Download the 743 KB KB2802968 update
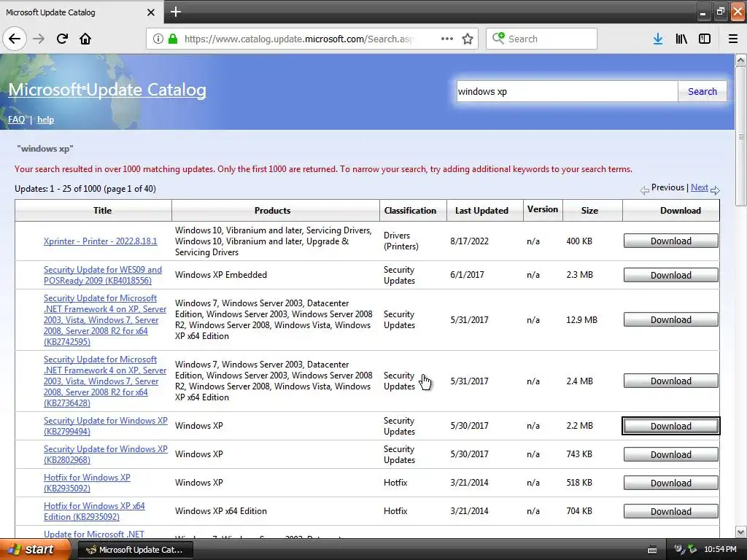This screenshot has height=560, width=747. click(x=671, y=454)
